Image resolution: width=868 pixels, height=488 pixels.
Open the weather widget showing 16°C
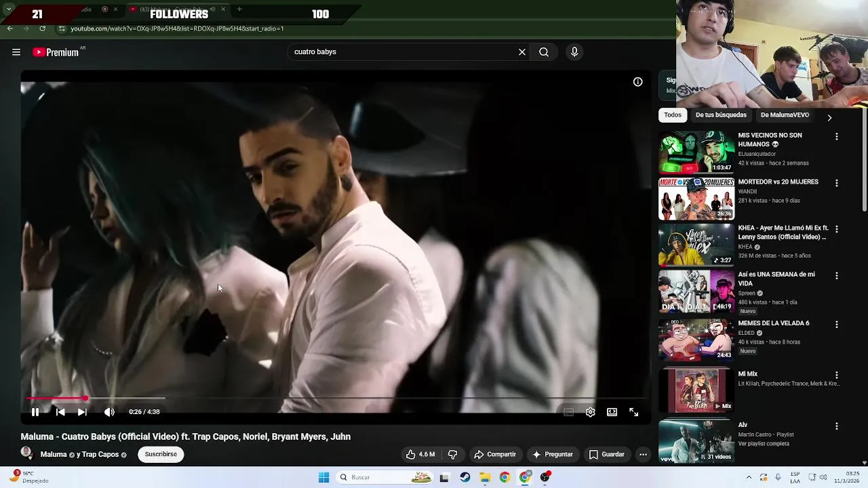[x=30, y=477]
